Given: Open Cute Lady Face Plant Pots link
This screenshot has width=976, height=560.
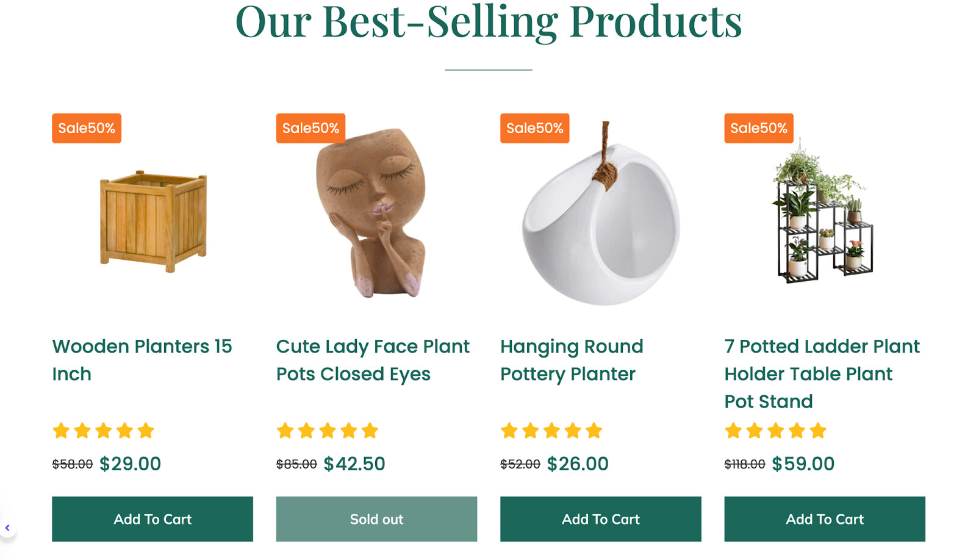Looking at the screenshot, I should (373, 360).
